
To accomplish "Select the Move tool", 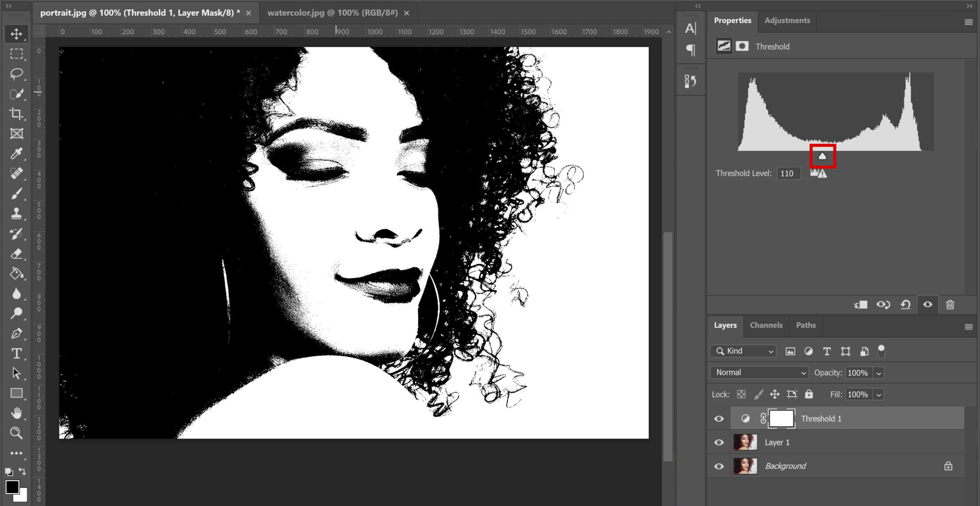I will tap(16, 34).
